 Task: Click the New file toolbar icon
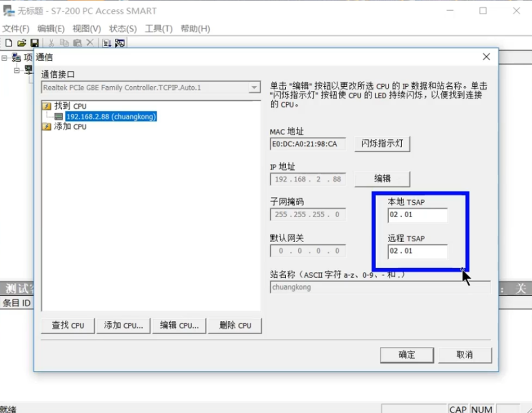(9, 43)
